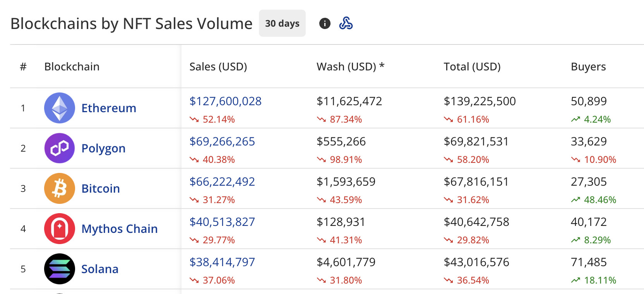Click the page title Blockchains by NFT Sales Volume
This screenshot has width=644, height=294.
coord(132,24)
